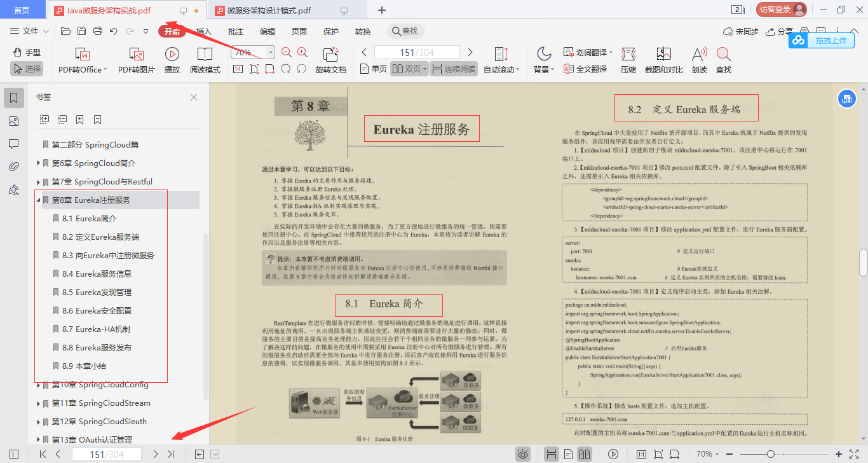The image size is (868, 463).
Task: Rotate view clockwise icon in ribbon
Action: point(302,69)
